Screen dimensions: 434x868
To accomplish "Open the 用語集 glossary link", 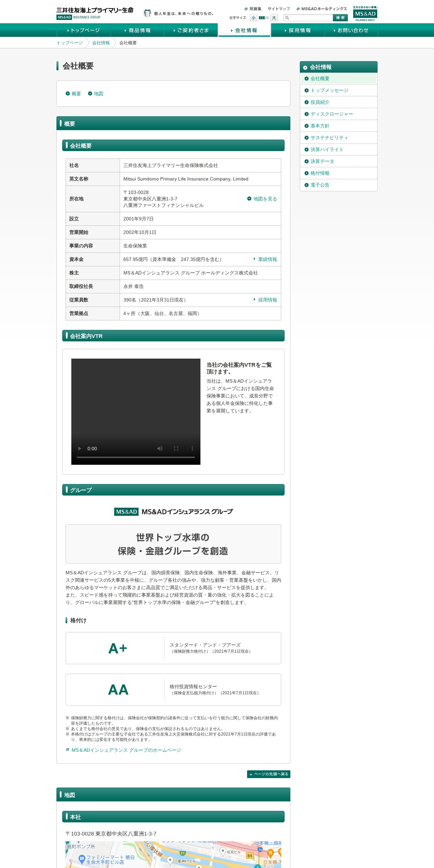I will (x=253, y=9).
